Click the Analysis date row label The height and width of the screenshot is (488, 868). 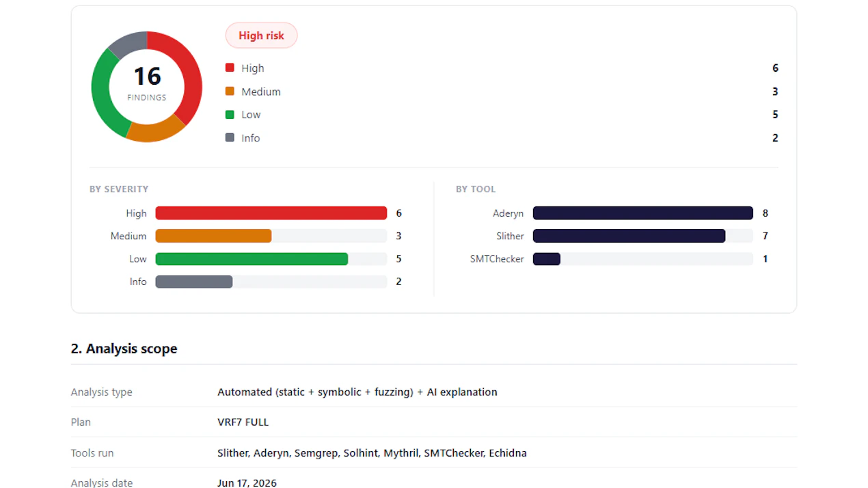pyautogui.click(x=102, y=483)
